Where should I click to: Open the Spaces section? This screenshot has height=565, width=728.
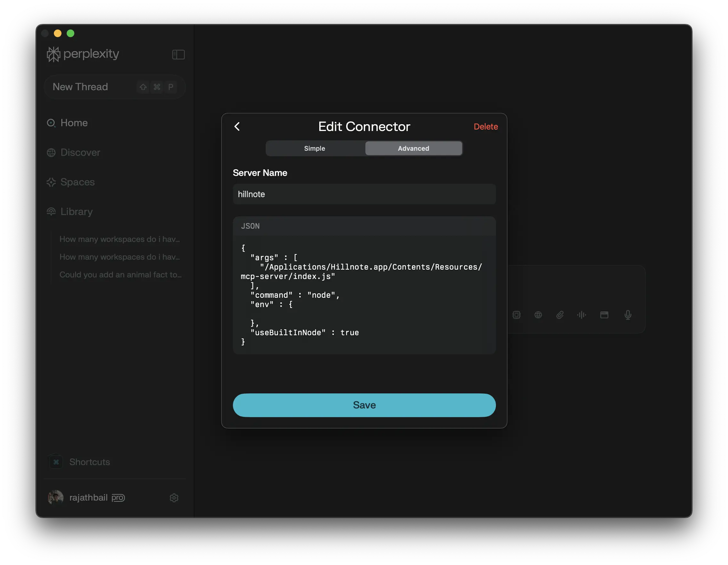(77, 182)
